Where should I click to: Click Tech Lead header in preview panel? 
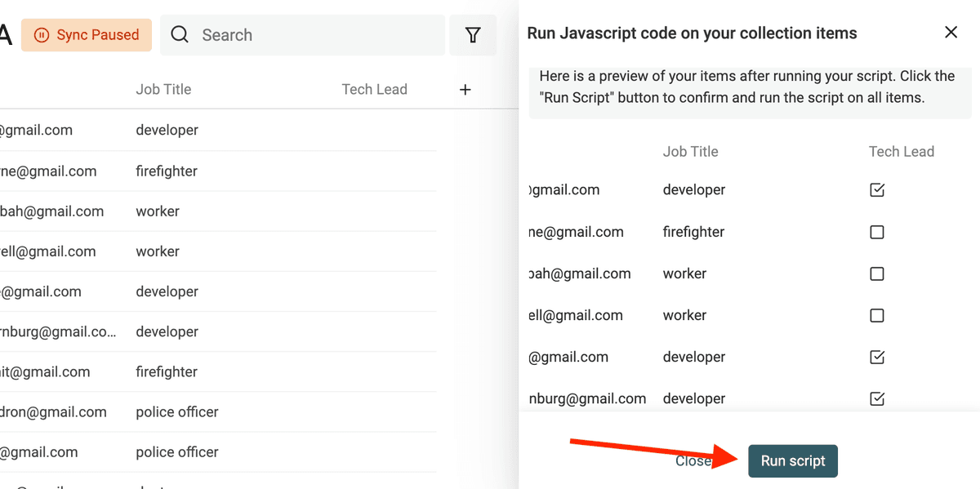coord(902,152)
